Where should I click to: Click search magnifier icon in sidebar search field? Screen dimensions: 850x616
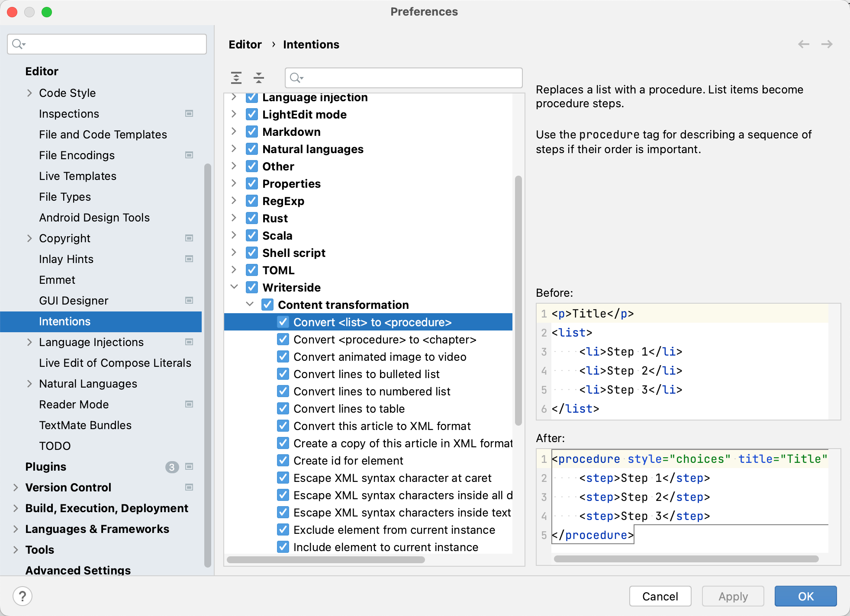18,44
